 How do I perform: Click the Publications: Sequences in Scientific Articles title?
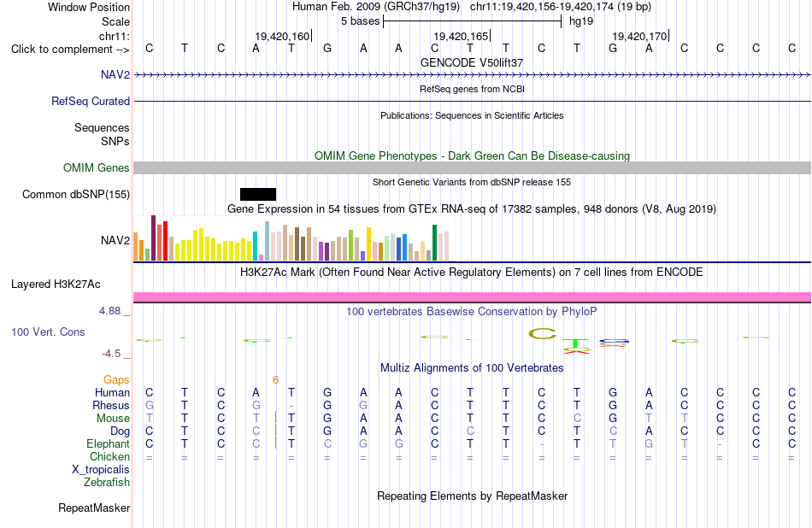[x=472, y=115]
